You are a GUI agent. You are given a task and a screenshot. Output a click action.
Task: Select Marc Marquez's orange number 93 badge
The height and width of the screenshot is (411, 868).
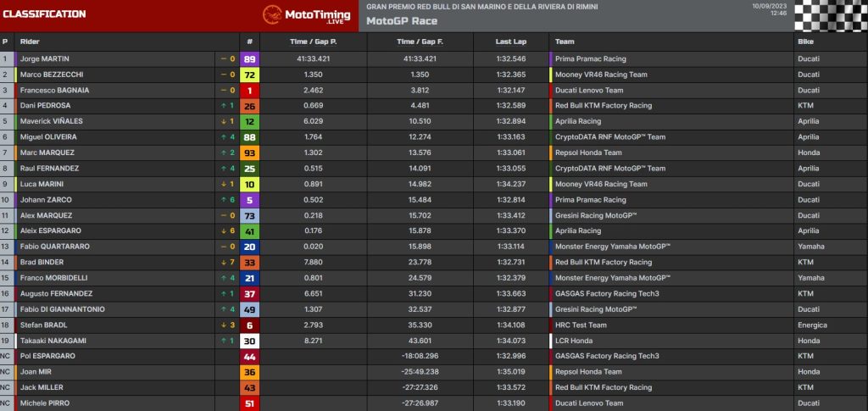pos(249,153)
